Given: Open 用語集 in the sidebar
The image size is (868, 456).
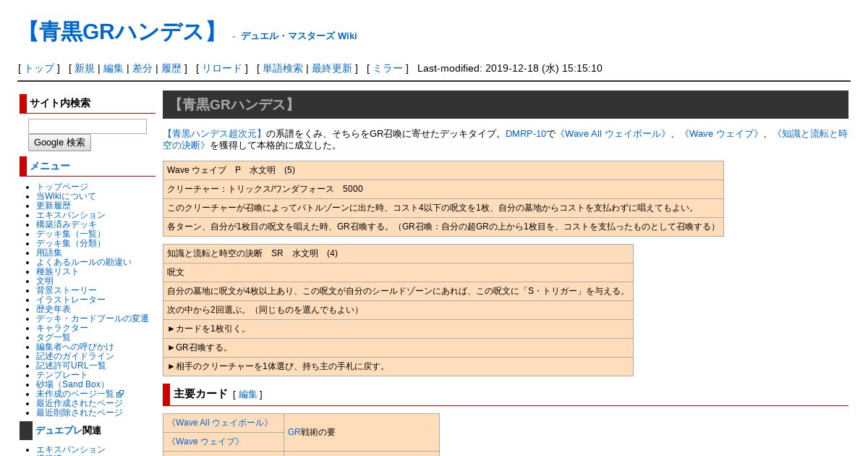Looking at the screenshot, I should point(49,253).
